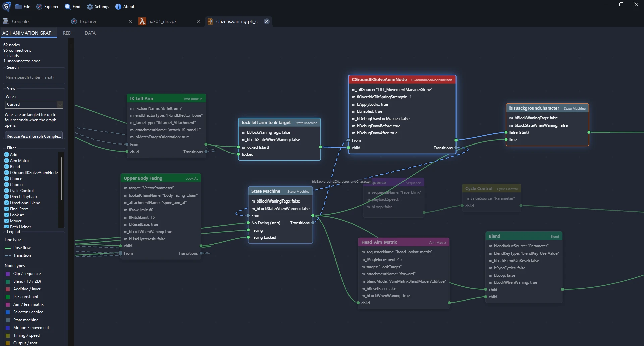Click the IK / constraint legend color swatch
This screenshot has width=644, height=346.
[x=8, y=297]
